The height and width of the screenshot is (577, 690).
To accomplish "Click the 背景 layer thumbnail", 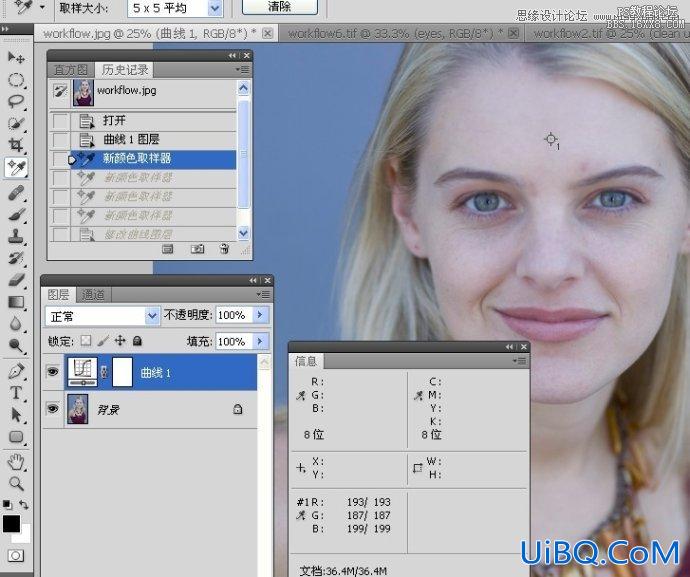I will pyautogui.click(x=77, y=409).
